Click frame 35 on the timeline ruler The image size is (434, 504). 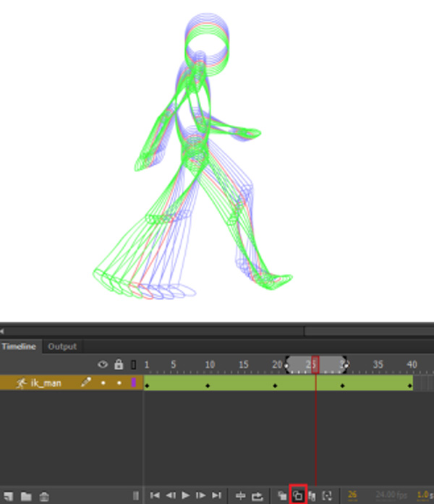coord(378,364)
